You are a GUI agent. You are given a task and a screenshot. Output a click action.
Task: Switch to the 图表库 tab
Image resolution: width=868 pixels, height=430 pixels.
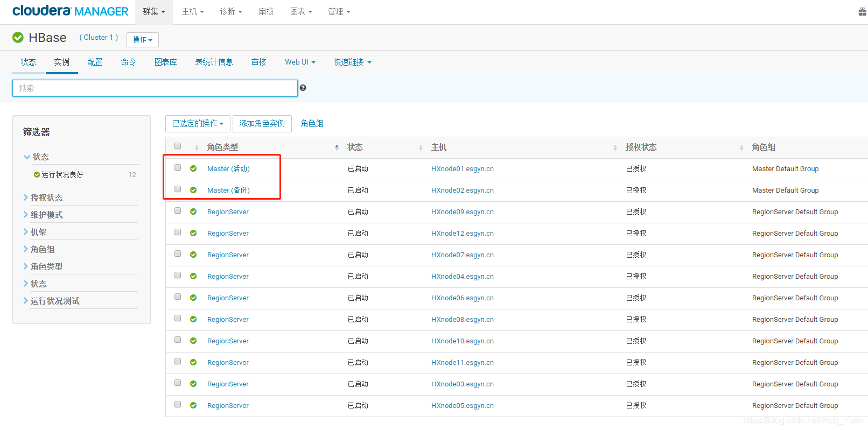pos(166,62)
